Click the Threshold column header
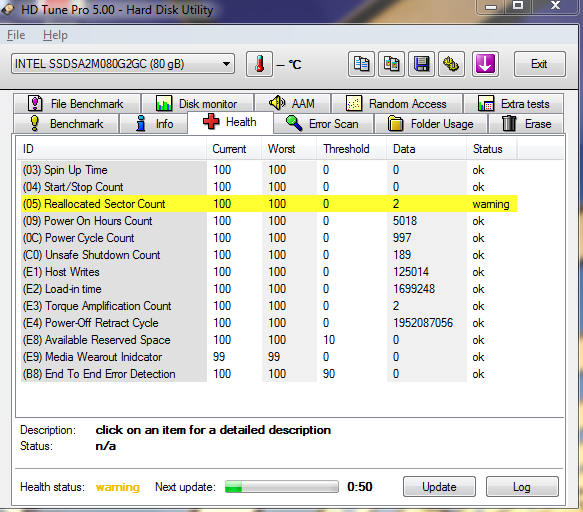 point(351,149)
